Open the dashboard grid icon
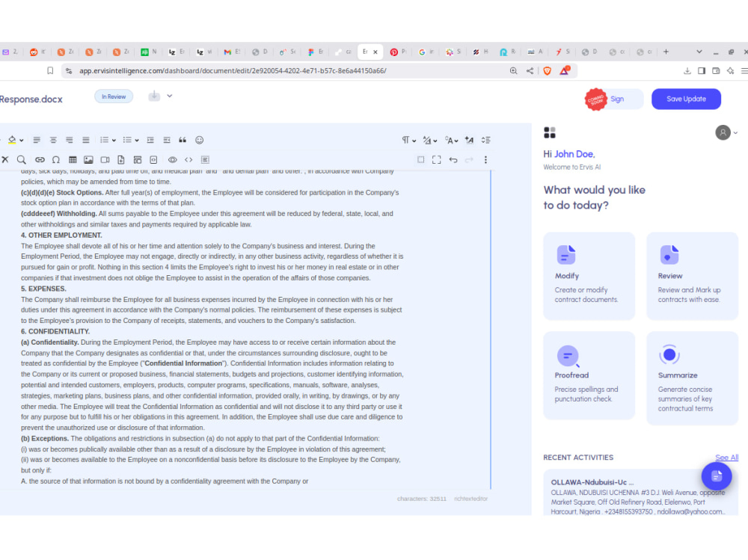 (x=550, y=132)
